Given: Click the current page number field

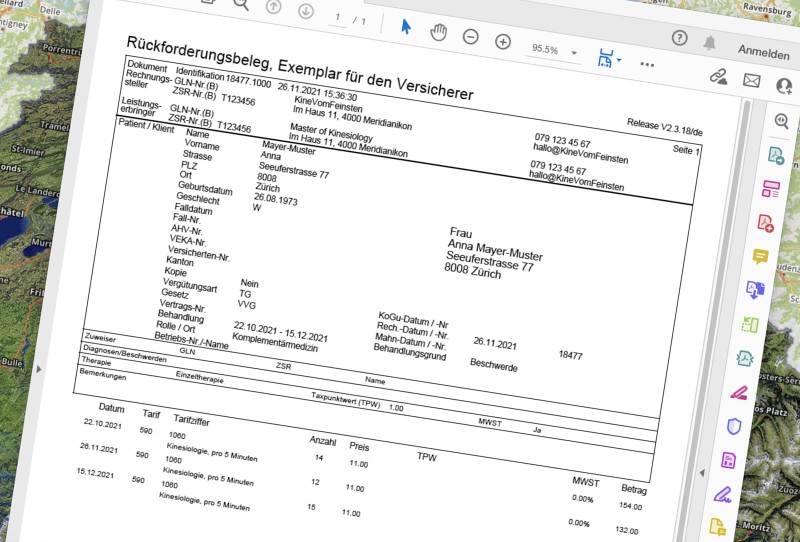Looking at the screenshot, I should click(337, 18).
